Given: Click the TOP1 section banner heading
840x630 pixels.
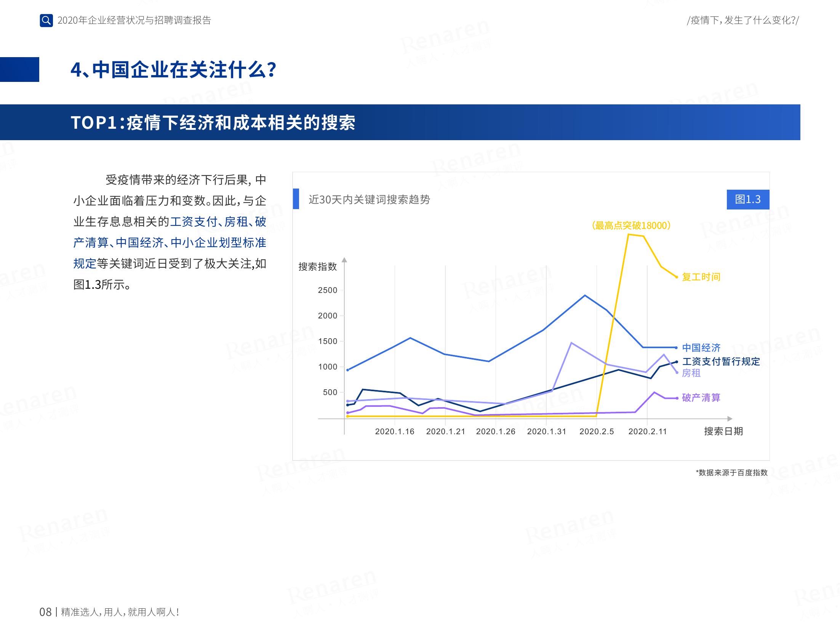Looking at the screenshot, I should (213, 123).
